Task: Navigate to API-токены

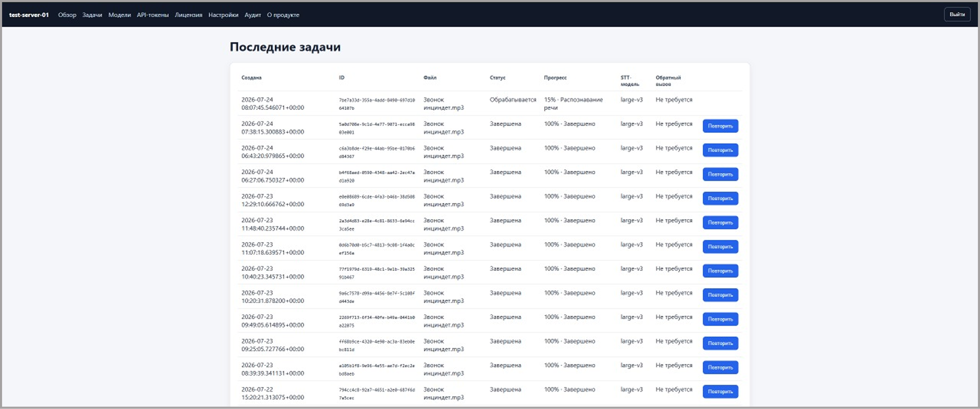Action: [153, 15]
